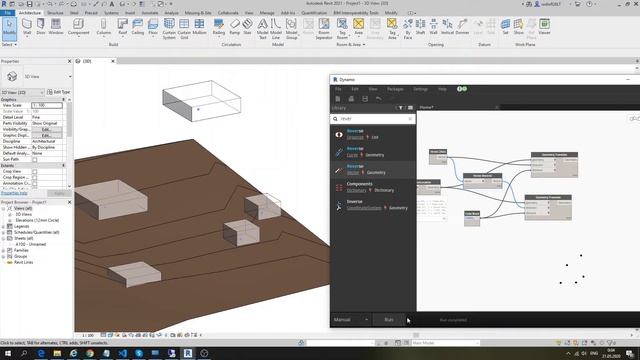The height and width of the screenshot is (360, 640).
Task: Click the Properties palette vertical scrollbar
Action: click(x=69, y=143)
